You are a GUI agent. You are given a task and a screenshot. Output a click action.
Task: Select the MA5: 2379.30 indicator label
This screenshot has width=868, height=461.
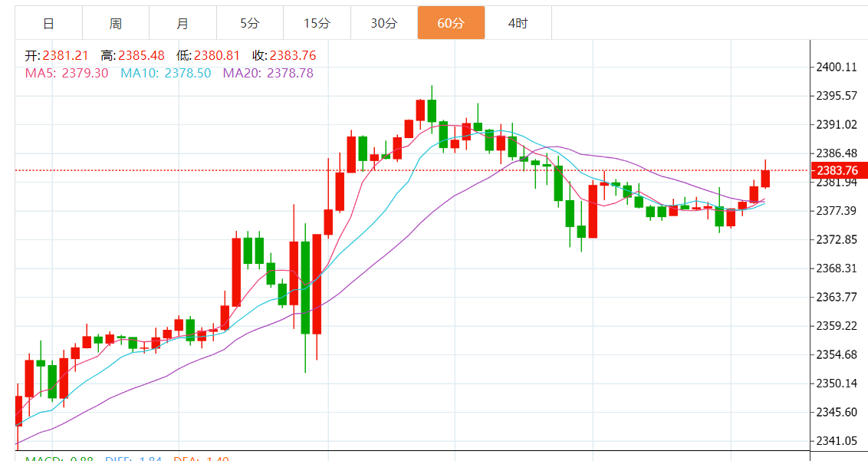(67, 73)
